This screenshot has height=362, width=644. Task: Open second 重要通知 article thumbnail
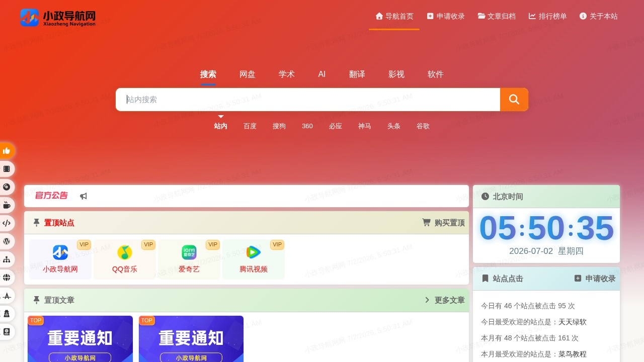[191, 339]
